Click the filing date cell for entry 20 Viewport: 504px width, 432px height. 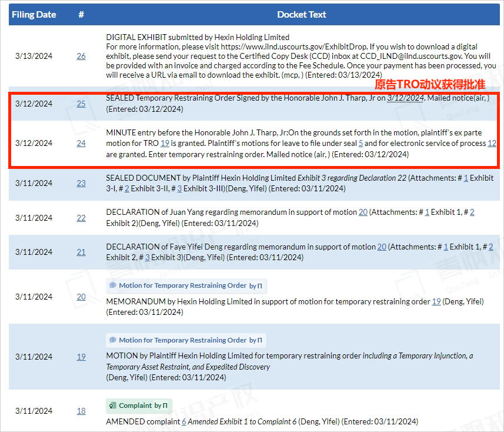(x=34, y=297)
